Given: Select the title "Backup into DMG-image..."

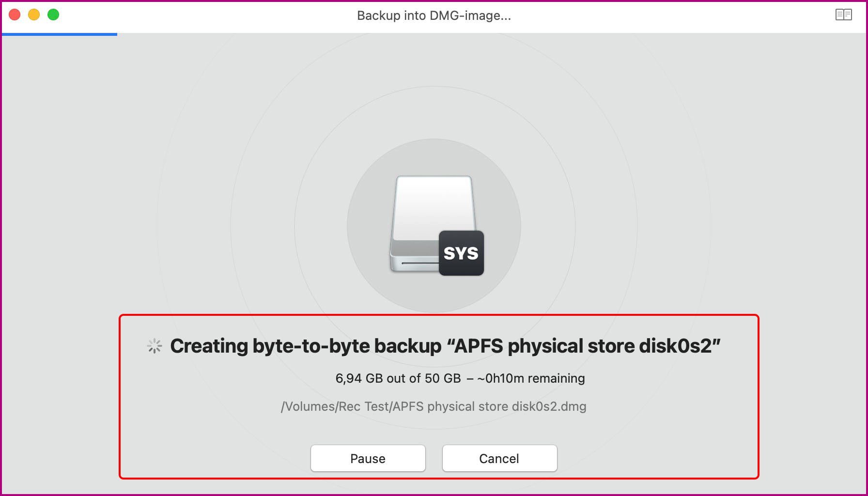Looking at the screenshot, I should pyautogui.click(x=434, y=15).
